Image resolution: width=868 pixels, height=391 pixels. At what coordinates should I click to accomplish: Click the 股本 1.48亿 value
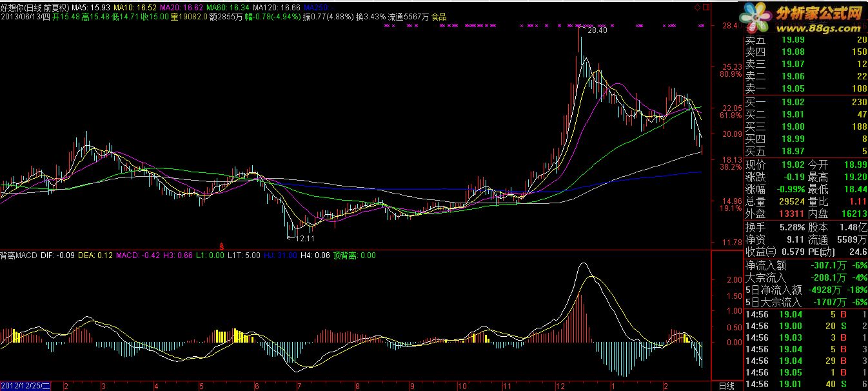tap(853, 227)
